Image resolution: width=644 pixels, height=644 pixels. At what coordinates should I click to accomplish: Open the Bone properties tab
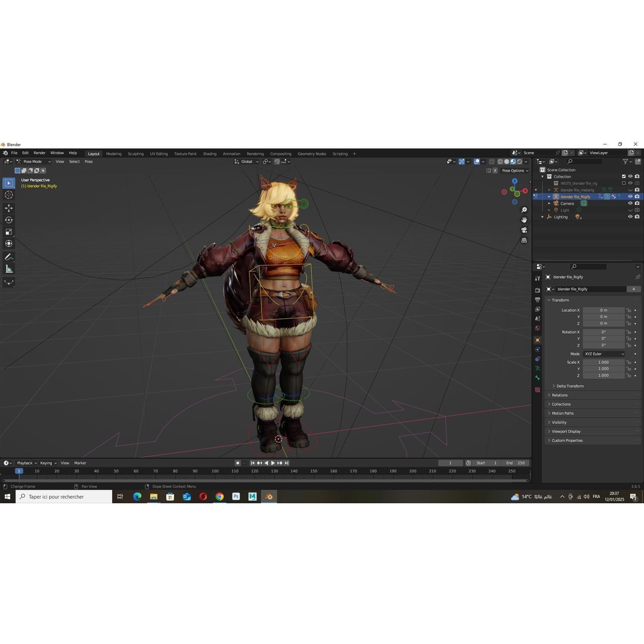click(x=537, y=378)
